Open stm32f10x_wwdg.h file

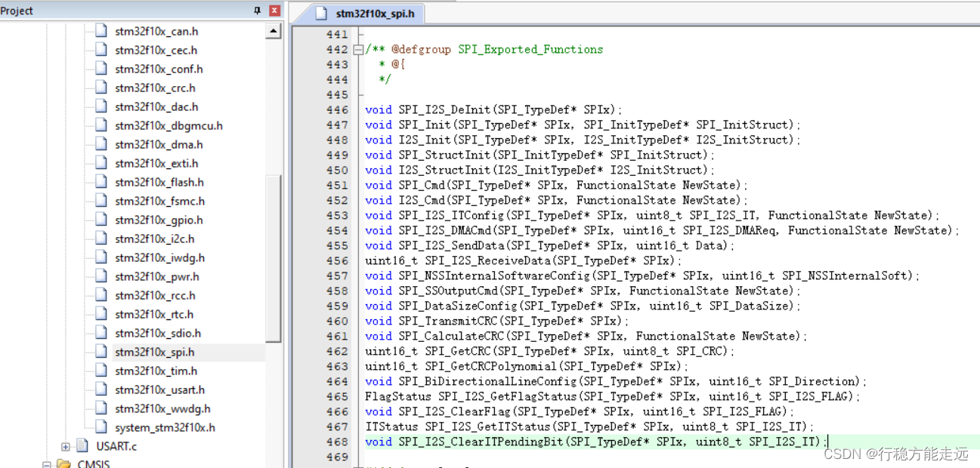tap(162, 409)
